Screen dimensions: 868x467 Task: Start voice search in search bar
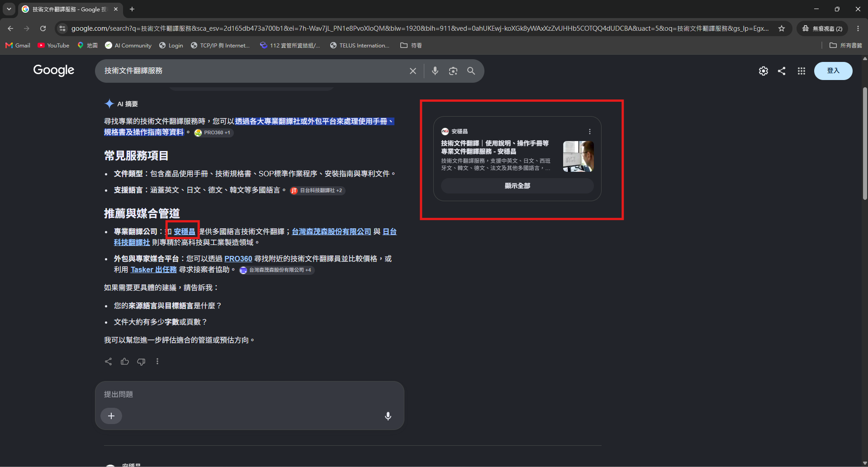(x=435, y=71)
